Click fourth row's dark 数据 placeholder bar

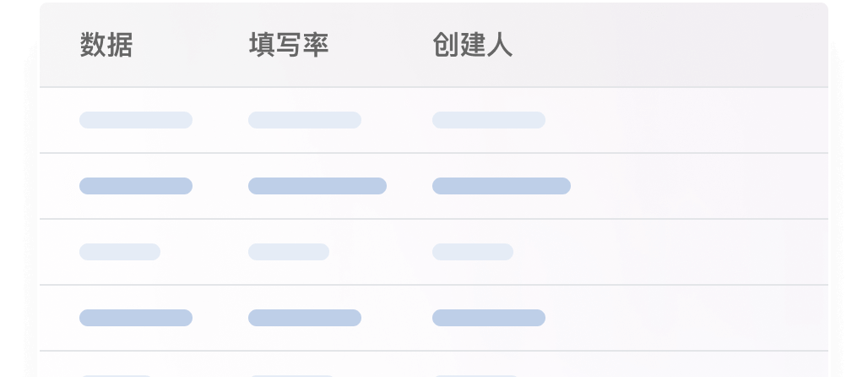[x=136, y=318]
